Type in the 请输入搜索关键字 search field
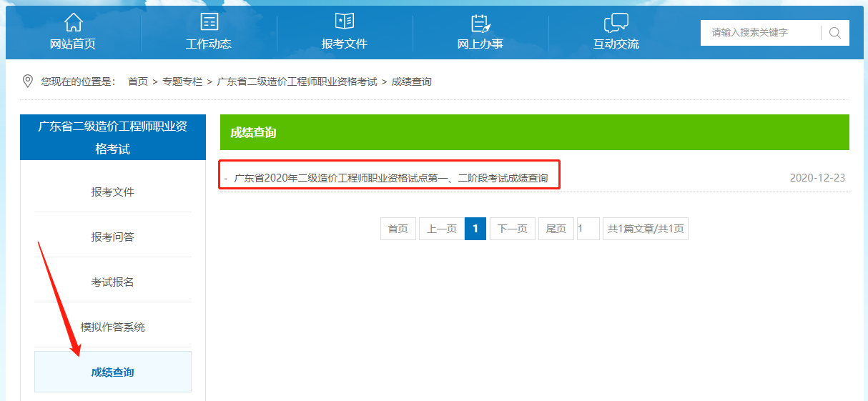 coord(760,33)
